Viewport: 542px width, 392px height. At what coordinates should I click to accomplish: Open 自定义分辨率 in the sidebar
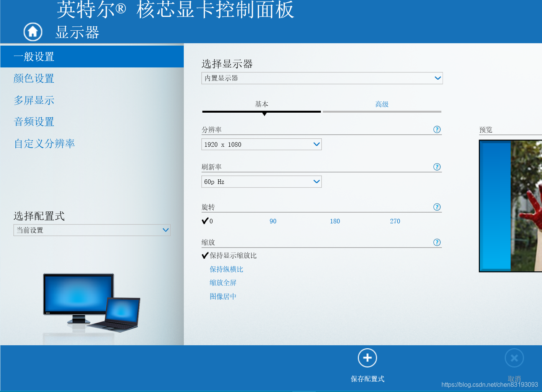tap(44, 144)
